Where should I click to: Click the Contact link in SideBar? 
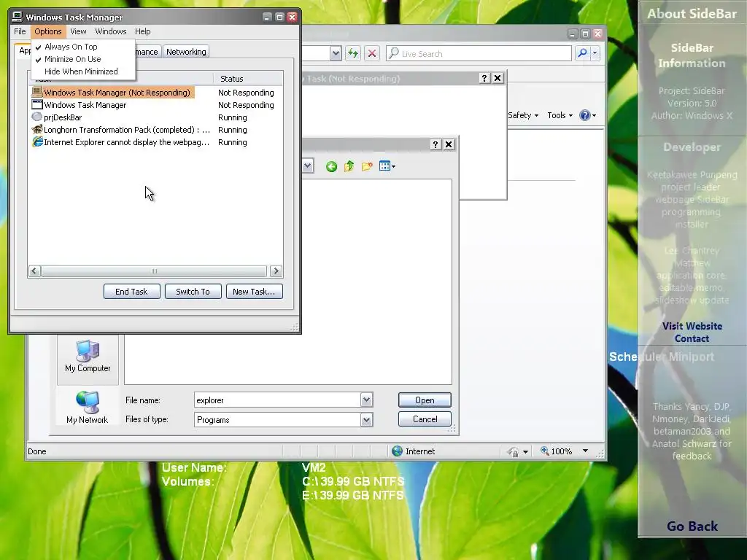692,338
